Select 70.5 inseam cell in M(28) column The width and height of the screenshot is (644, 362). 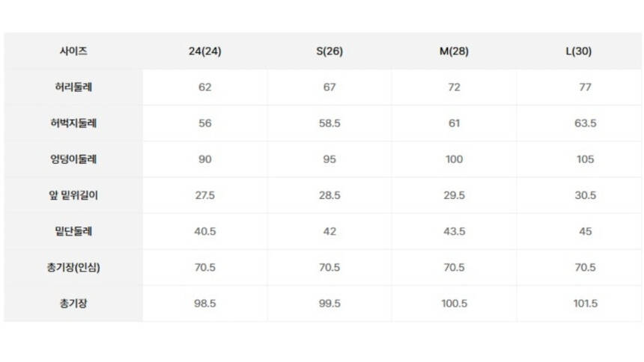tap(454, 268)
